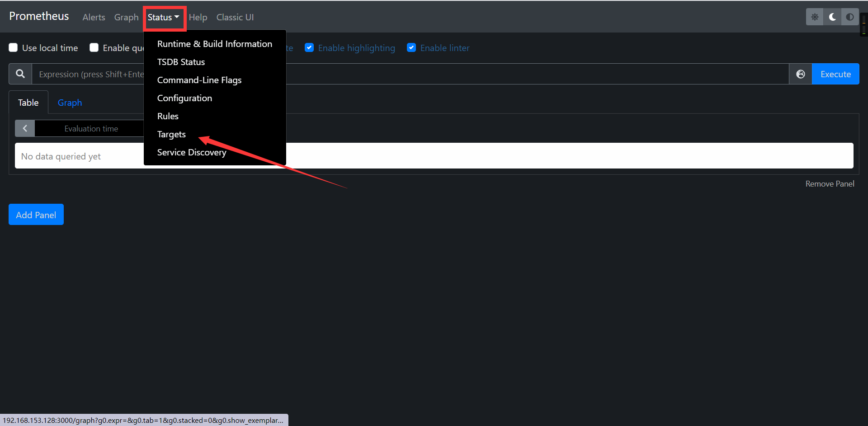The height and width of the screenshot is (426, 868).
Task: Switch to the light theme sun icon
Action: (x=815, y=17)
